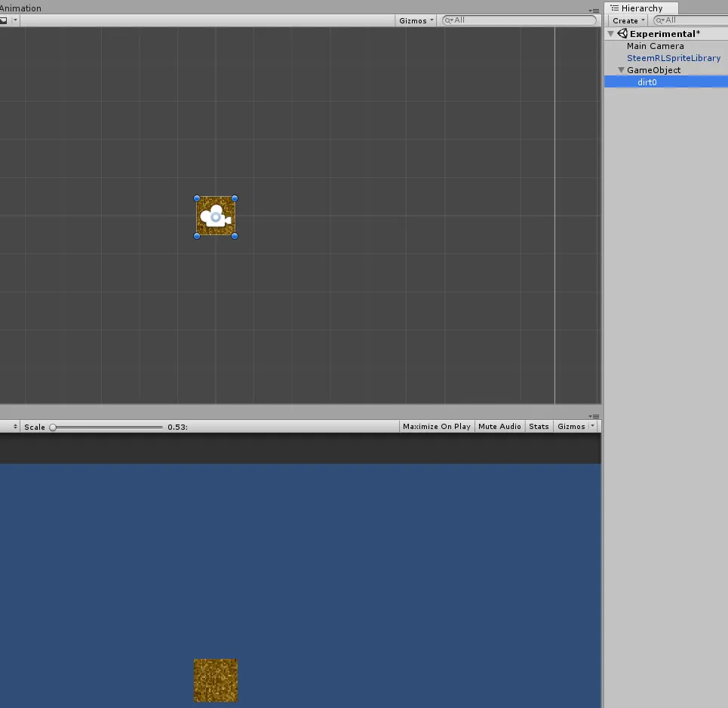
Task: Click the dirt tile sprite in Game view
Action: [216, 680]
